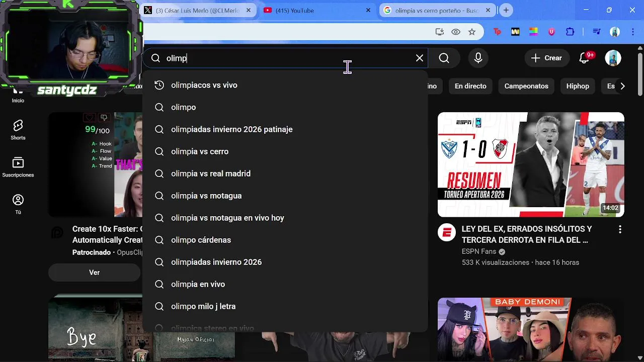Viewport: 644px width, 362px height.
Task: Click the install app icon in address bar
Action: pos(440,32)
